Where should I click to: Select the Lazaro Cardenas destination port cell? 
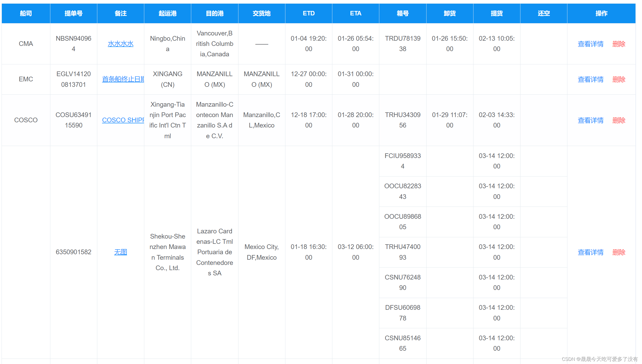pos(215,252)
